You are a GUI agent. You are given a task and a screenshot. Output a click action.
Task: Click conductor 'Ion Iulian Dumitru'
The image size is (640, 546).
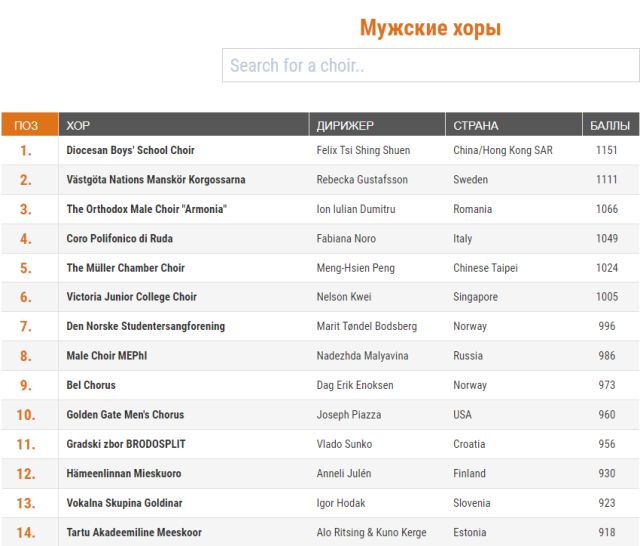coord(356,209)
